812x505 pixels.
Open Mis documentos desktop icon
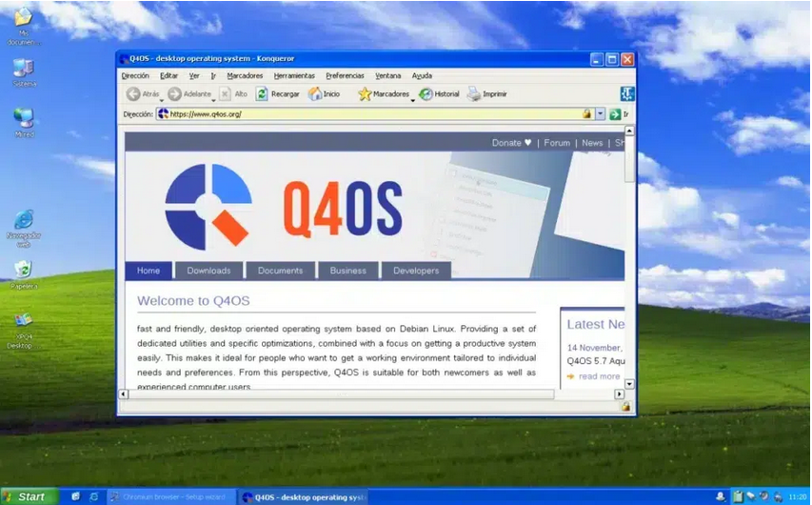(x=23, y=16)
